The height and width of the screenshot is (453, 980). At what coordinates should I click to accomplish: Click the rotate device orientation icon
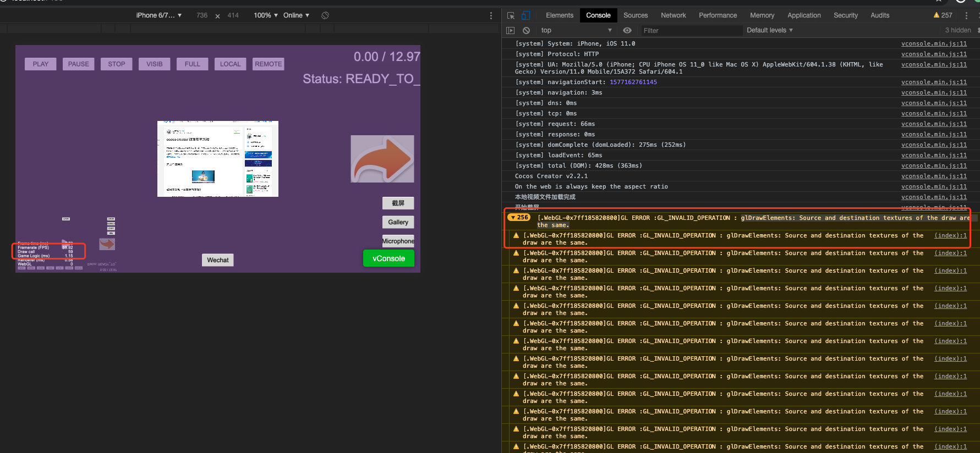point(325,15)
